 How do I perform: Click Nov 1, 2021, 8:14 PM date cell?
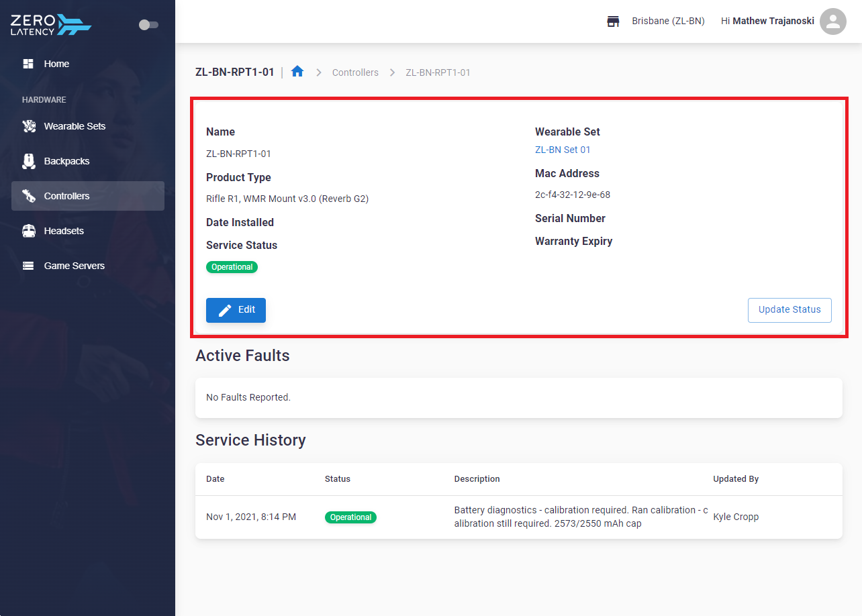click(251, 517)
